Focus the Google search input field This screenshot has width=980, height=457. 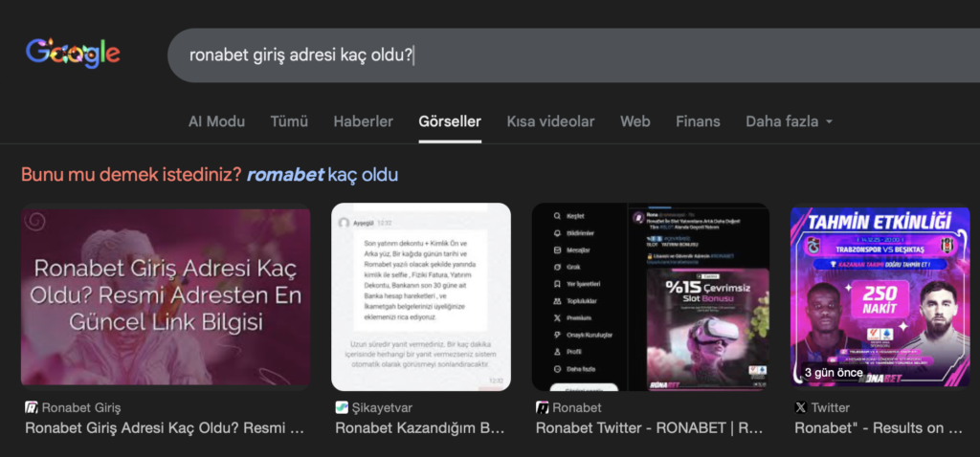click(574, 55)
